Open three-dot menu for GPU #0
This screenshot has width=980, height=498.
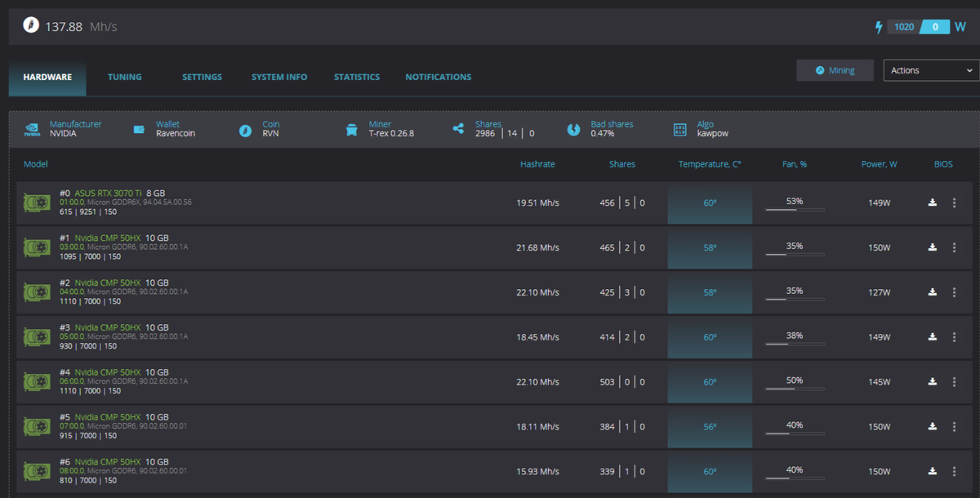pos(954,202)
